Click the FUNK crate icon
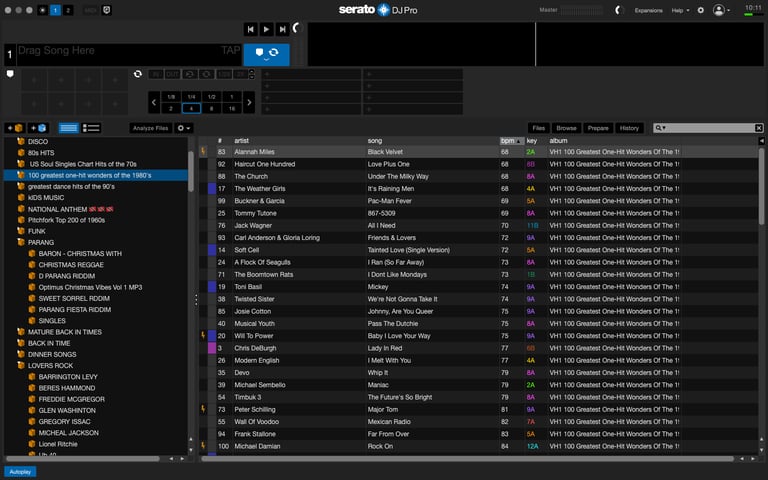 [21, 231]
